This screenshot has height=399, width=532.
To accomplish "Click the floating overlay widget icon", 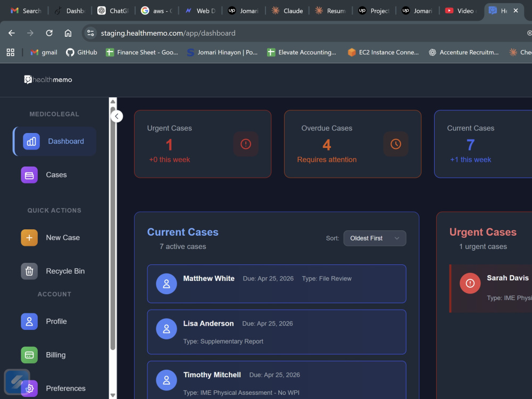I will point(17,381).
